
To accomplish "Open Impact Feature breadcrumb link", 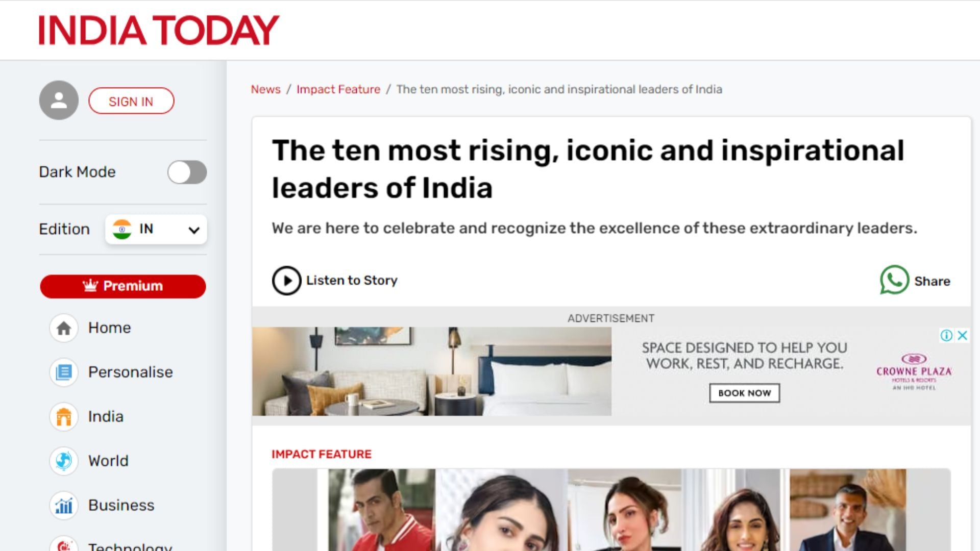I will point(338,89).
